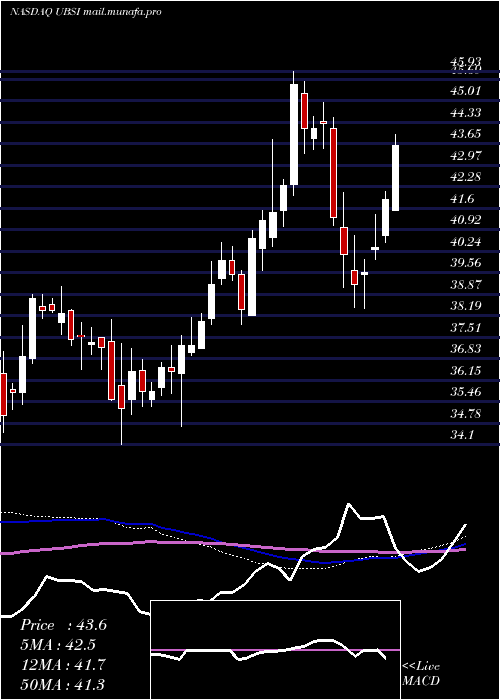Click the 34.1 price label

click(x=462, y=435)
